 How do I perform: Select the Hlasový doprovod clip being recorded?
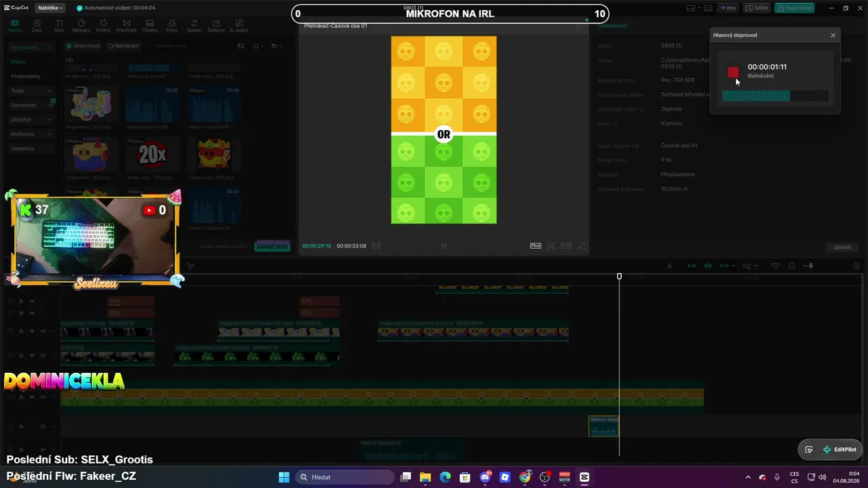pos(604,426)
